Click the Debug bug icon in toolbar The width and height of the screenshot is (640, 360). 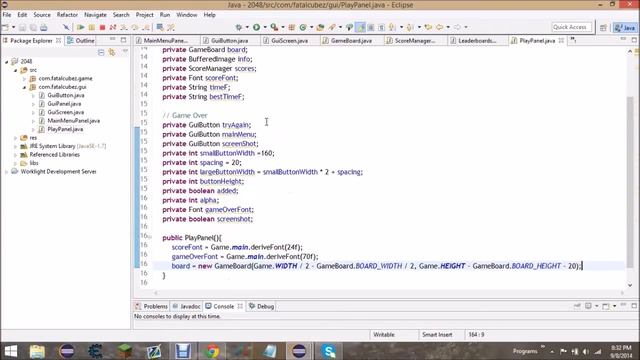coord(239,27)
